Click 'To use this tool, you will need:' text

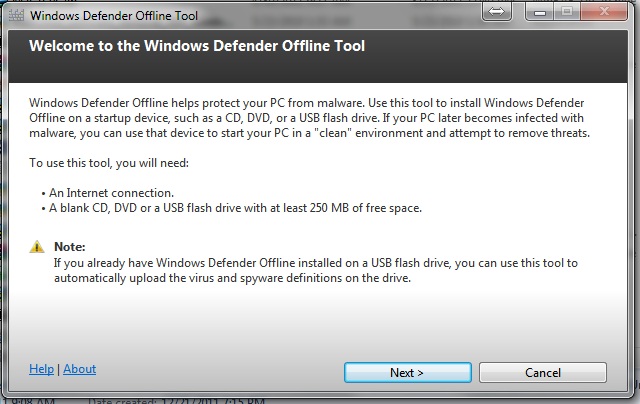(x=109, y=163)
